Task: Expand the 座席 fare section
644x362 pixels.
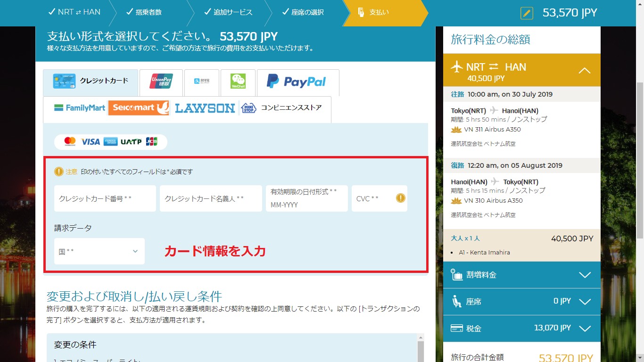Action: (x=584, y=302)
